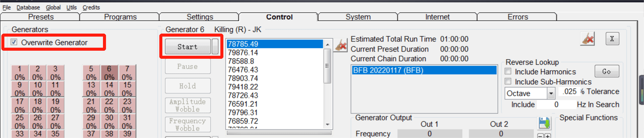Viewport: 644px width, 138px height.
Task: Select generator 1 in the generator grid
Action: click(20, 73)
